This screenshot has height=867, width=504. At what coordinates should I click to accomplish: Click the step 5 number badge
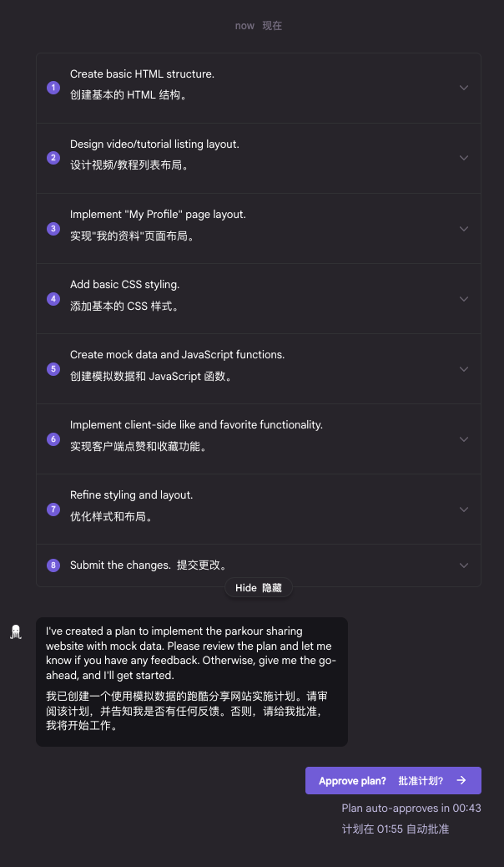(53, 368)
